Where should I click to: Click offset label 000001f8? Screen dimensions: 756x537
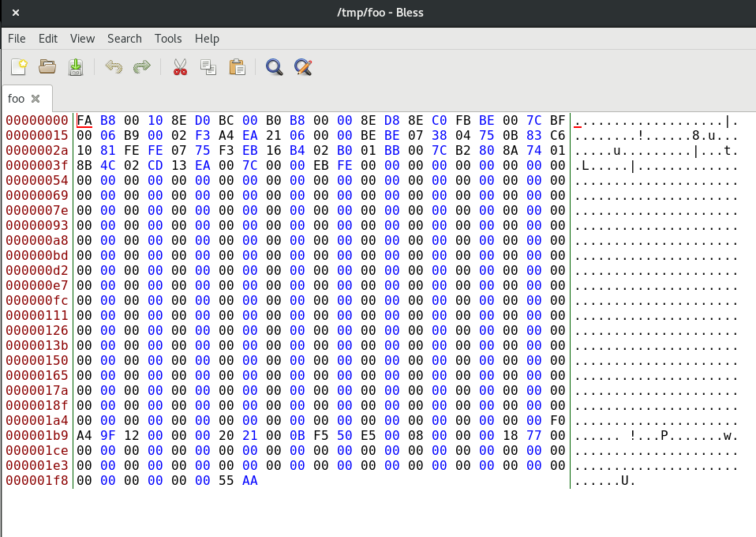pos(36,481)
